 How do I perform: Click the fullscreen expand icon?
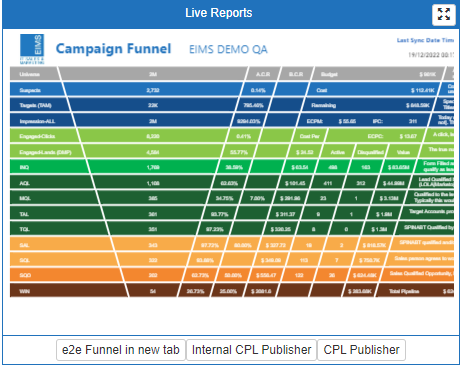443,14
